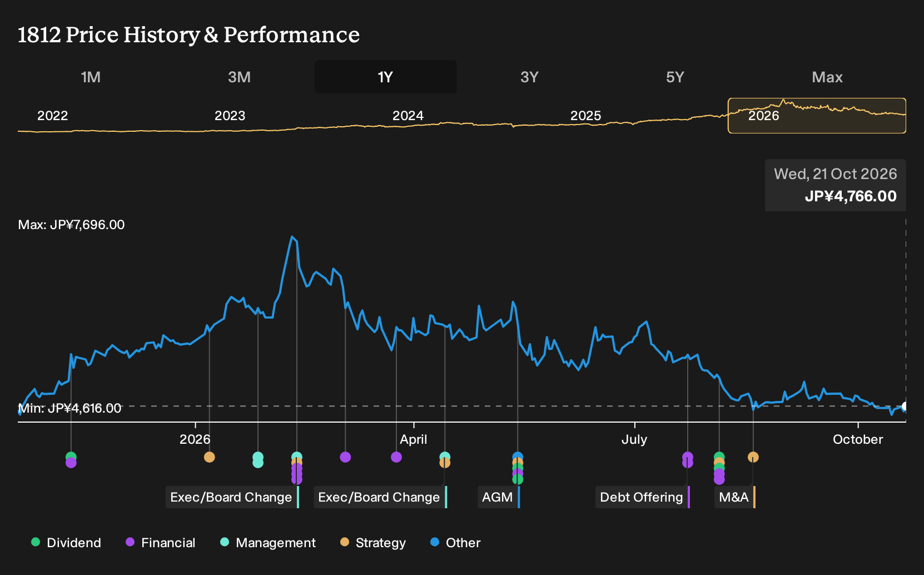Click the "Wed, 21 Oct 2026" date text

point(835,174)
